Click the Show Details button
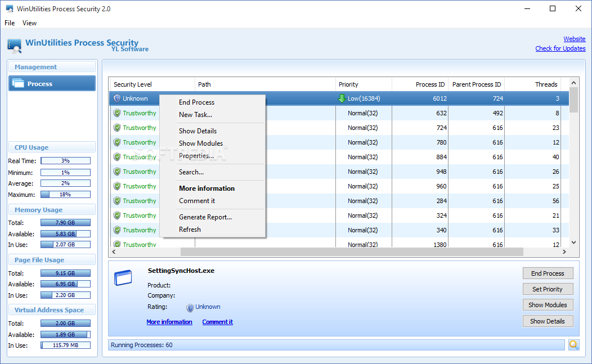 click(548, 321)
